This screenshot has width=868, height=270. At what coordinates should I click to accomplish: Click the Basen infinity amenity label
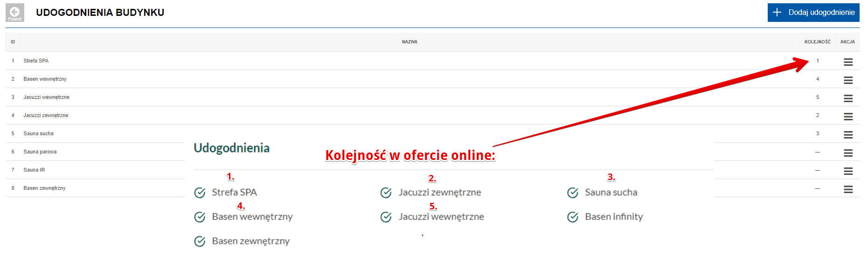point(614,217)
